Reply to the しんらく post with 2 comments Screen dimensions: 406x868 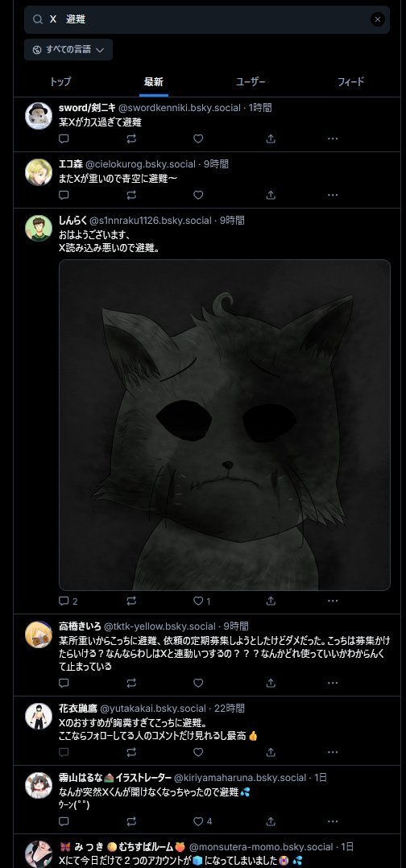68,601
